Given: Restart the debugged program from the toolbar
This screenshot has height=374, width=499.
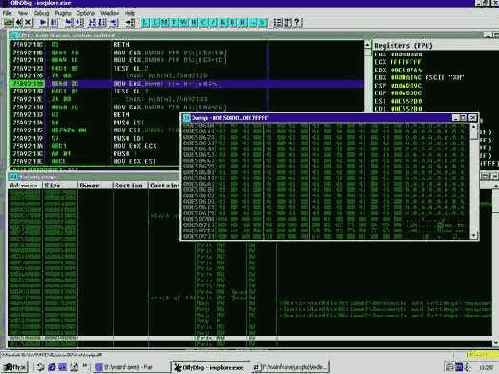Looking at the screenshot, I should point(19,23).
